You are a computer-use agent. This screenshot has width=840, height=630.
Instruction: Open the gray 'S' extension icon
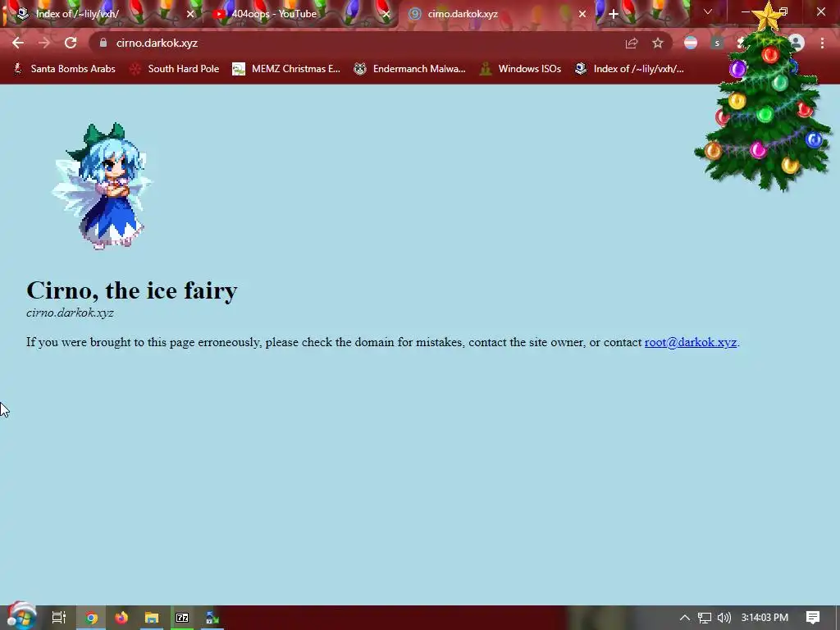[717, 43]
